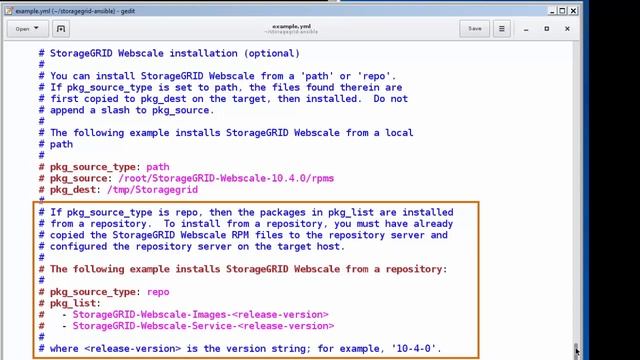Click the line 'configured the repository server on the target host.'

click(192, 247)
